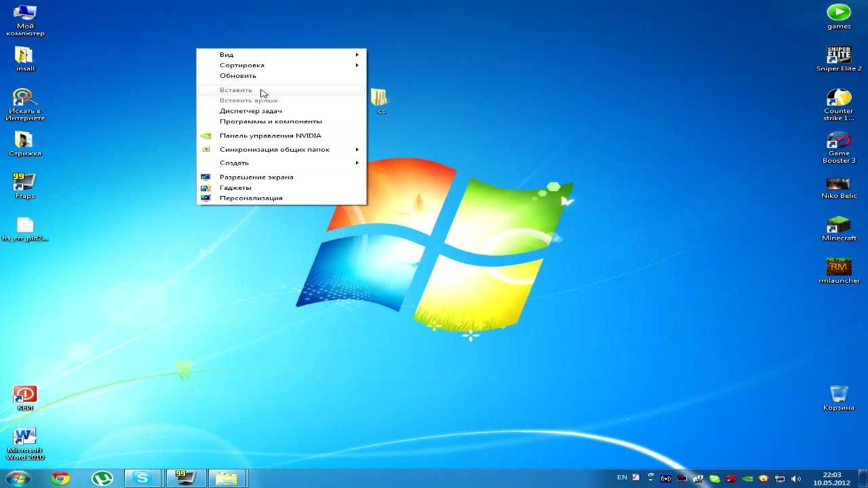Select the KEYI desktop icon
Image resolution: width=868 pixels, height=488 pixels.
tap(25, 398)
